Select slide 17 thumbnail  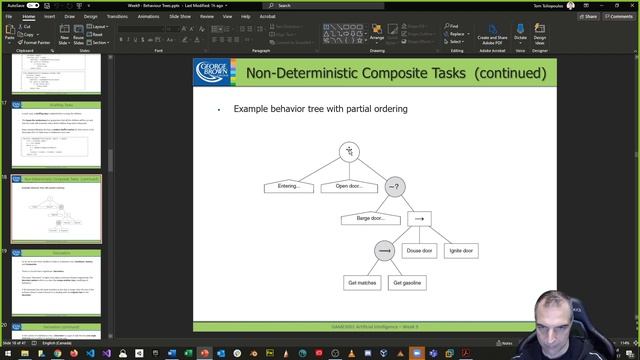tap(56, 135)
